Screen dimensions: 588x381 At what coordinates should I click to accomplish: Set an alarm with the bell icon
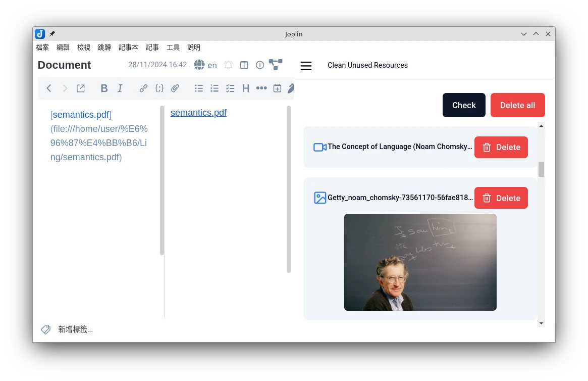[229, 65]
